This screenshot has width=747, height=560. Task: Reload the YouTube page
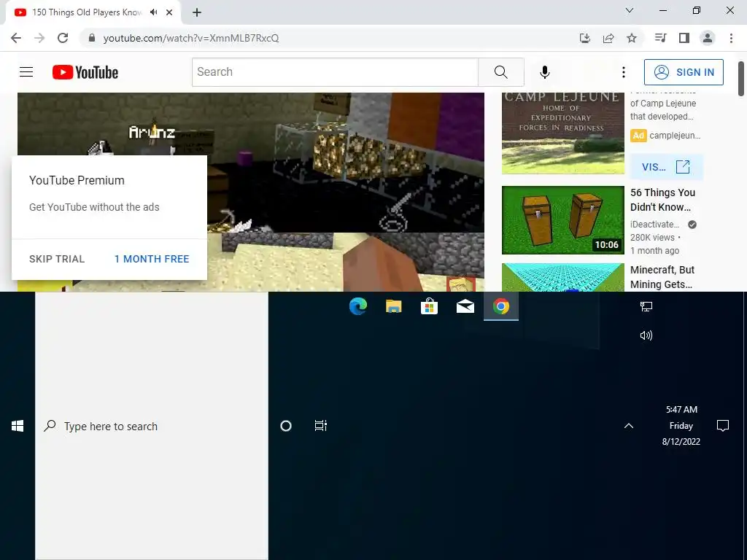[x=63, y=38]
